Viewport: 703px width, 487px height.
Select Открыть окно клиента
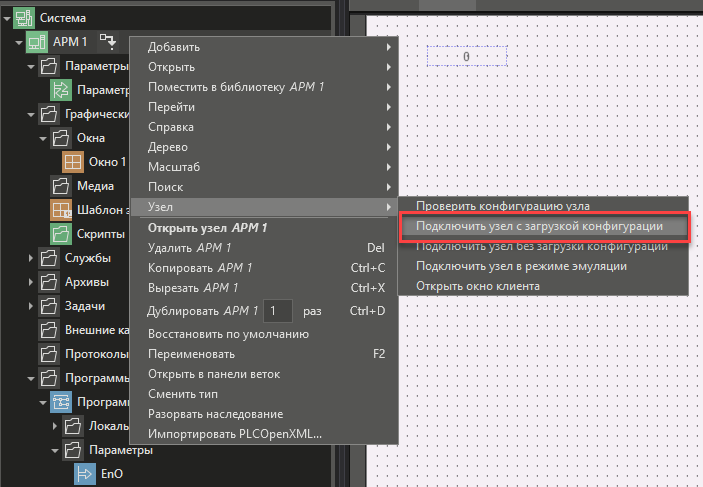point(543,286)
